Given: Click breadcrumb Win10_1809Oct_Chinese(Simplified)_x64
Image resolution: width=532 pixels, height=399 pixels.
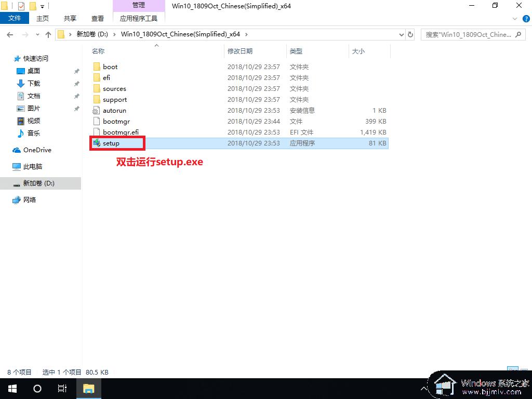Looking at the screenshot, I should 180,34.
